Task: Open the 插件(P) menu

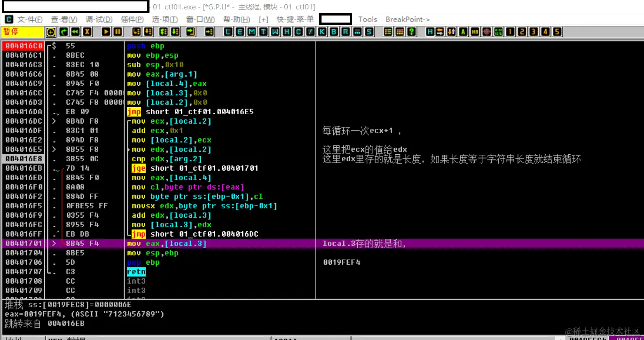Action: [133, 19]
